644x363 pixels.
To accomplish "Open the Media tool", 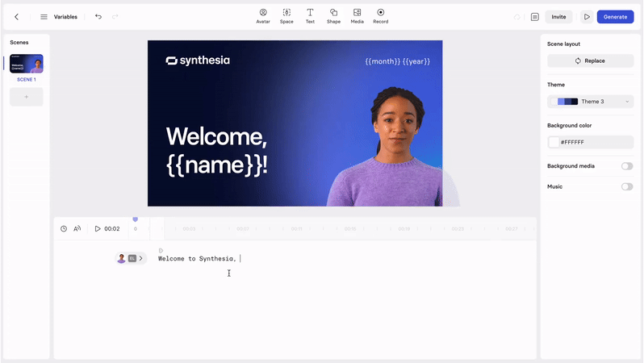I will pos(357,16).
